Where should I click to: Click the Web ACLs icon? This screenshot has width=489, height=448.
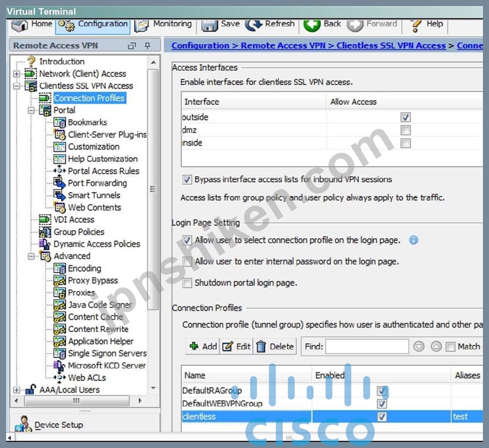tap(59, 377)
